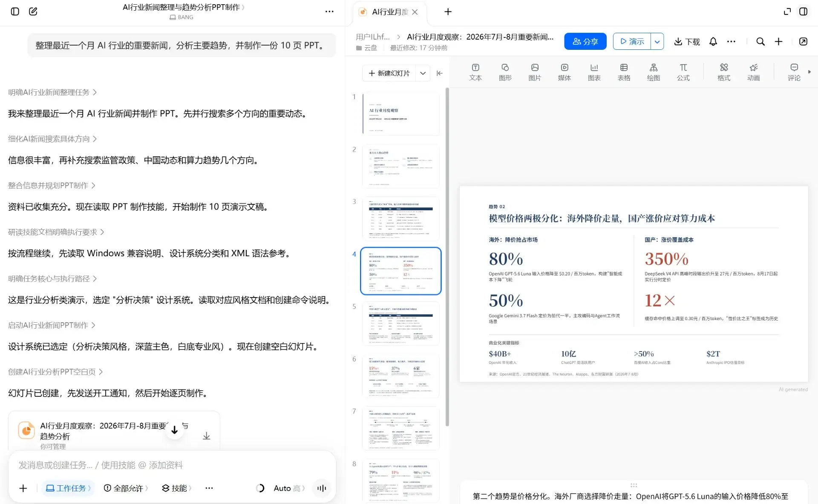Open the 绘图 diagram tool
Viewport: 818px width, 504px height.
click(654, 72)
